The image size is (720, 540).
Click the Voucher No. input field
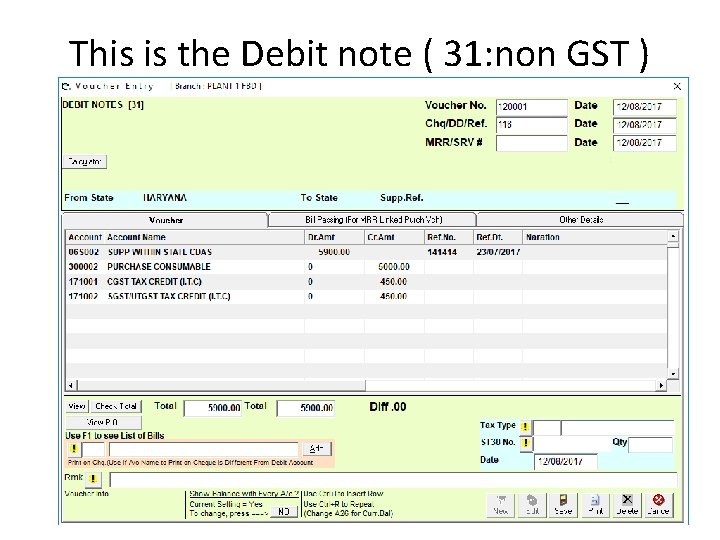532,107
